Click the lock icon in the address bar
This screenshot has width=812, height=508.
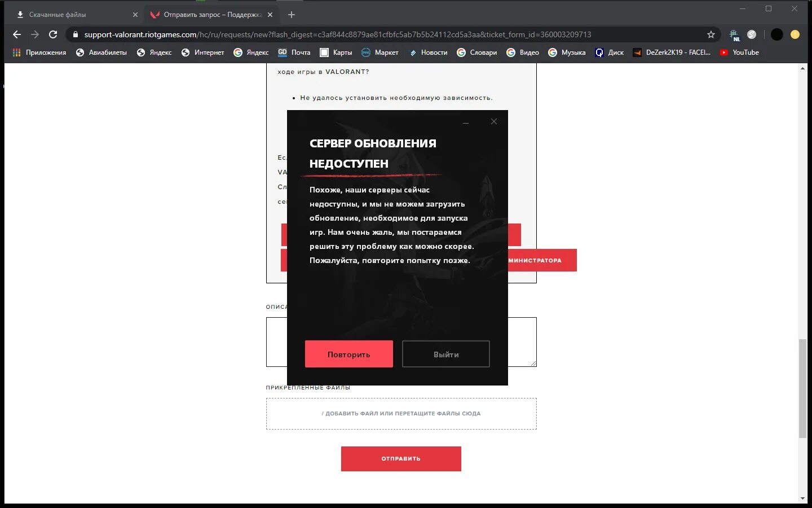[x=76, y=34]
